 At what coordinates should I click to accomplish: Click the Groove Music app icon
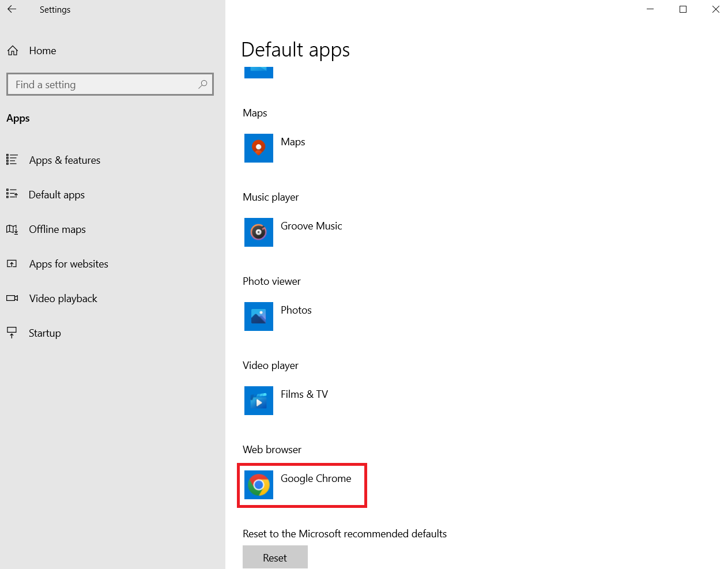(259, 232)
